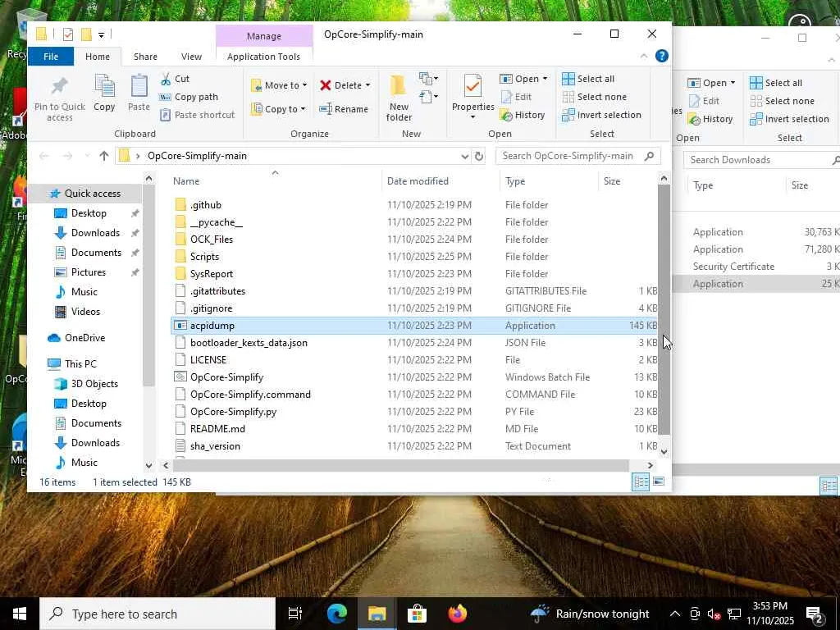The image size is (840, 630).
Task: Click the Copy ribbon icon
Action: 104,93
